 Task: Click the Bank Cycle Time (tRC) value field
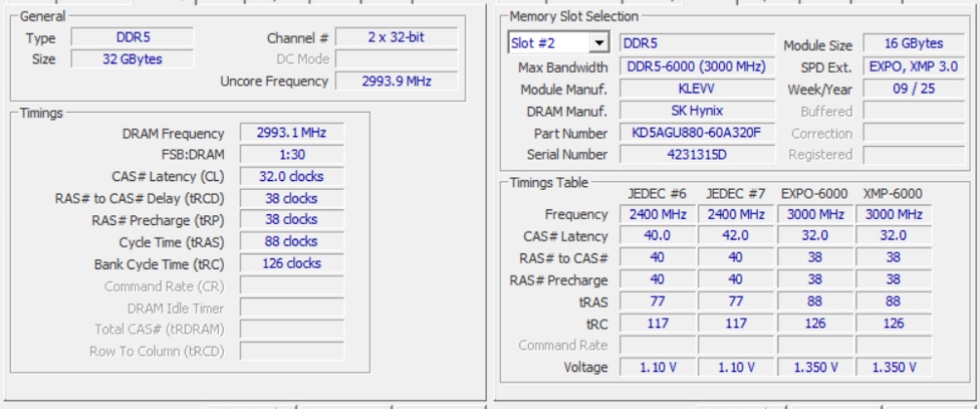(x=292, y=263)
